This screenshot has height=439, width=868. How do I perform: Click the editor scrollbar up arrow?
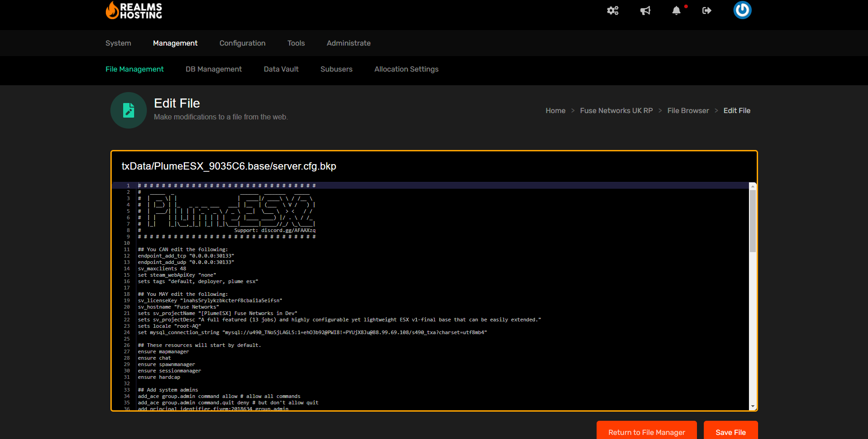coord(753,186)
